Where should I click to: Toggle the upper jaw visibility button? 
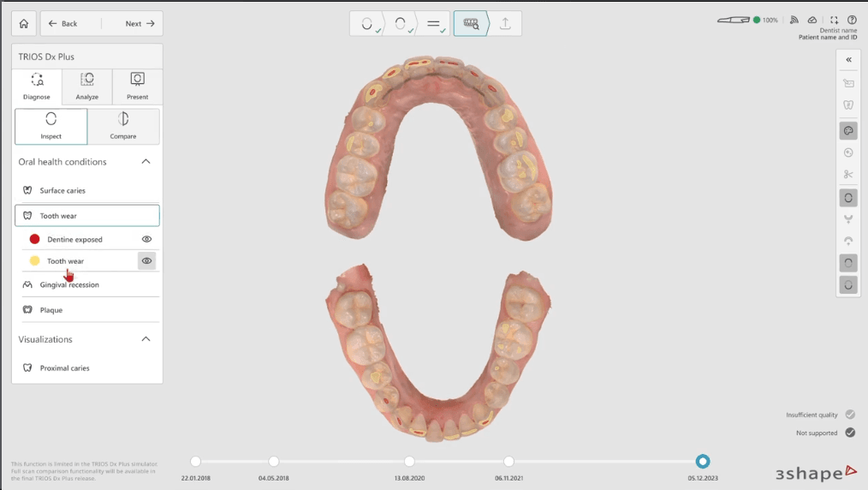[x=848, y=263]
